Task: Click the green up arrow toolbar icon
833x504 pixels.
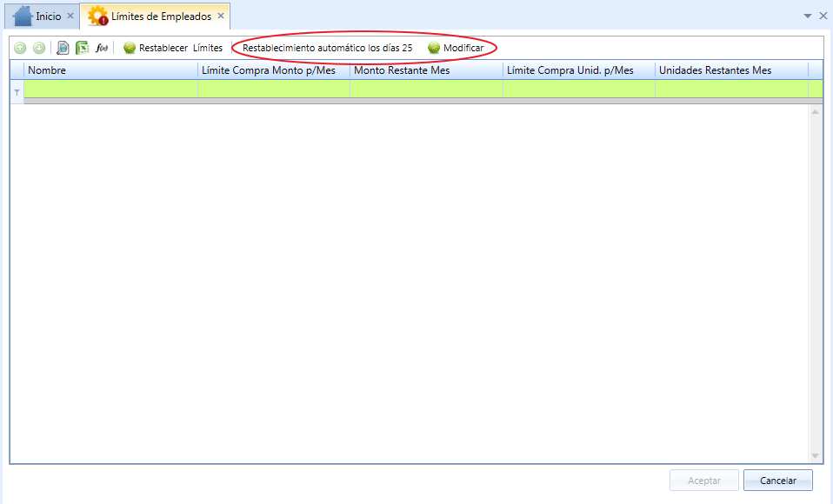Action: pyautogui.click(x=20, y=48)
